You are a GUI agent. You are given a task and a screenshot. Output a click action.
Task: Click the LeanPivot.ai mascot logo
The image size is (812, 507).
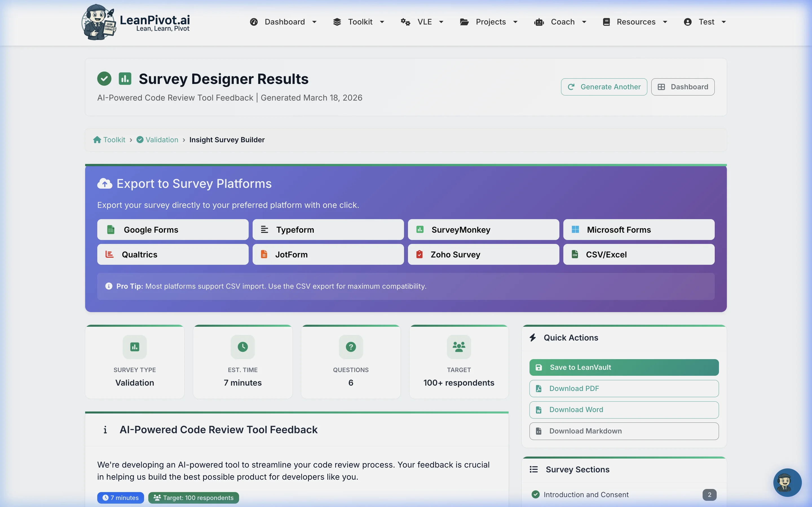click(x=98, y=22)
